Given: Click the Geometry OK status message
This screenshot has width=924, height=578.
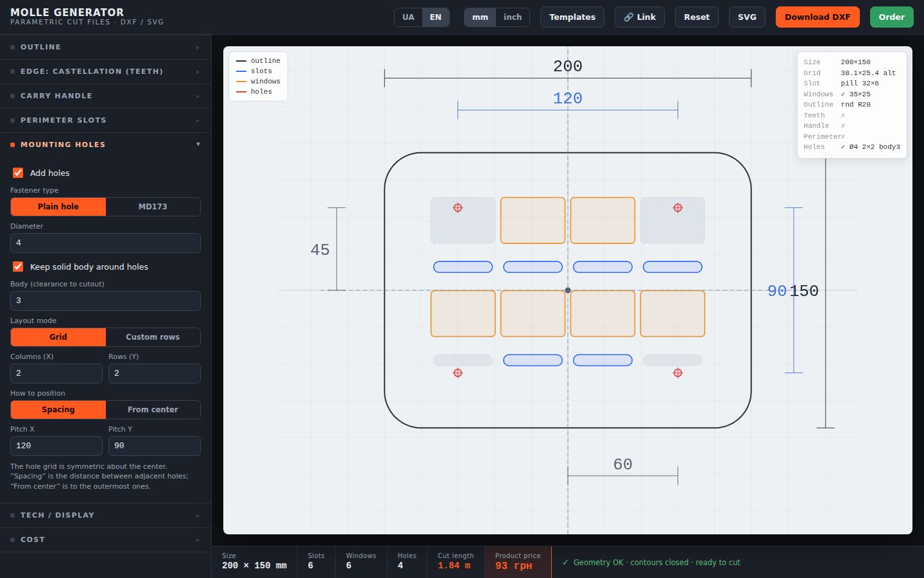Looking at the screenshot, I should click(651, 563).
